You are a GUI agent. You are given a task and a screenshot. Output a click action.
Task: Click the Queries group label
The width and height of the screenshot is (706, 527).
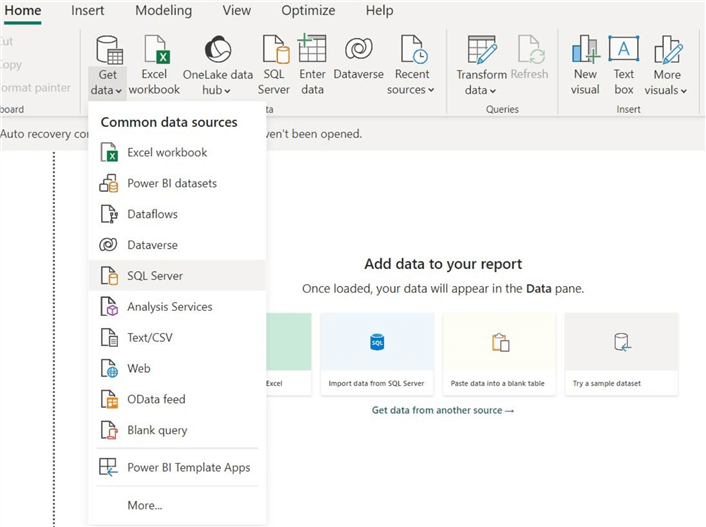[x=502, y=109]
